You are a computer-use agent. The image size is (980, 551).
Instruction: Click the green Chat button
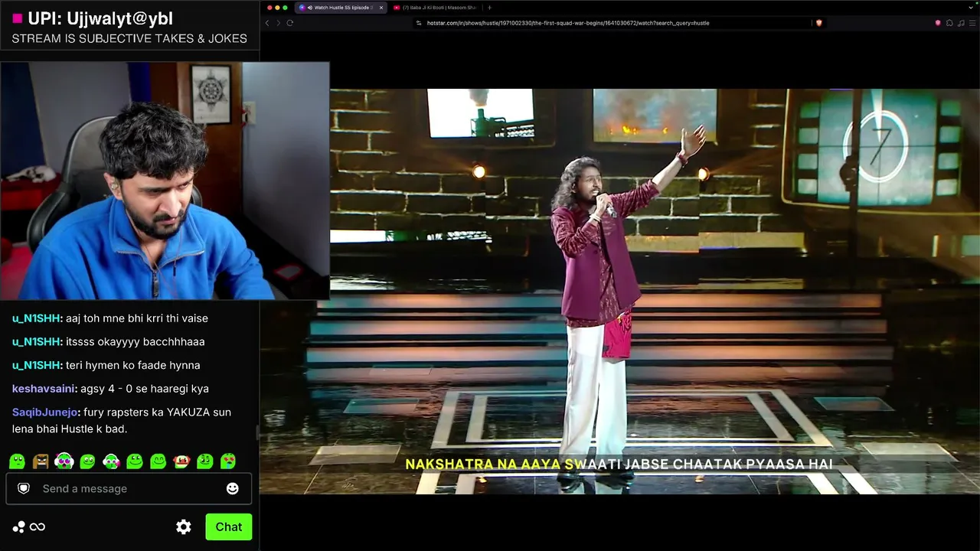pyautogui.click(x=228, y=527)
